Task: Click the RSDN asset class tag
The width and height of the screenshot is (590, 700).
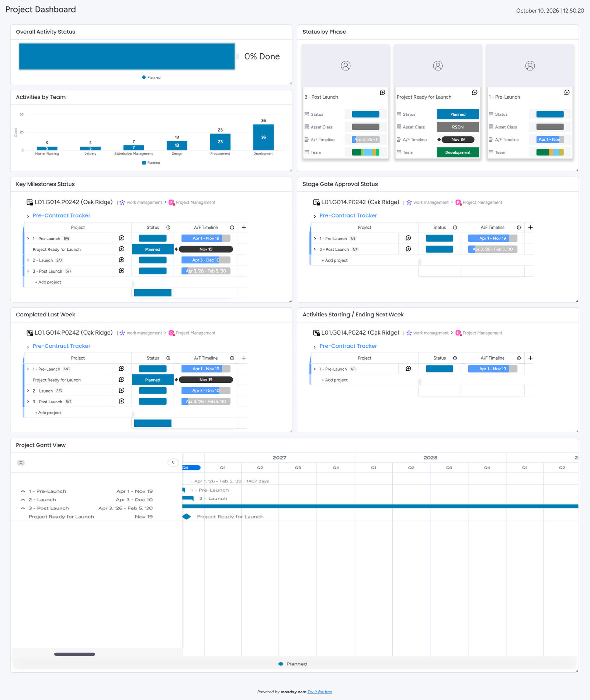Action: (458, 127)
